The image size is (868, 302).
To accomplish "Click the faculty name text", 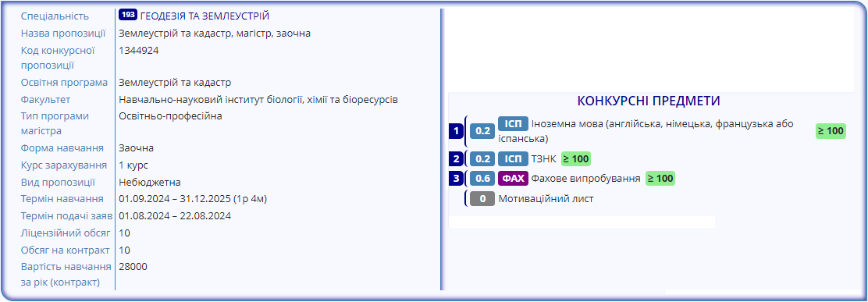I will point(258,100).
